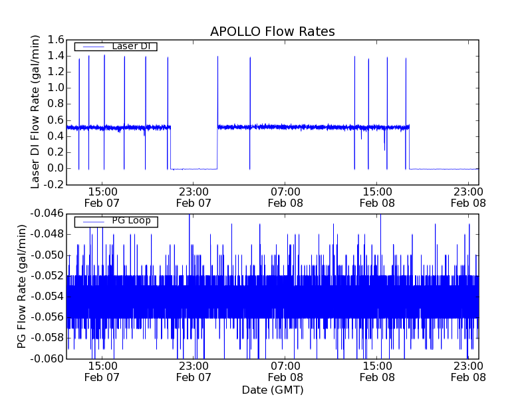Click "15:00 Feb 07" tick under PG Loop plot
Screen dimensions: 532x399
pos(102,372)
